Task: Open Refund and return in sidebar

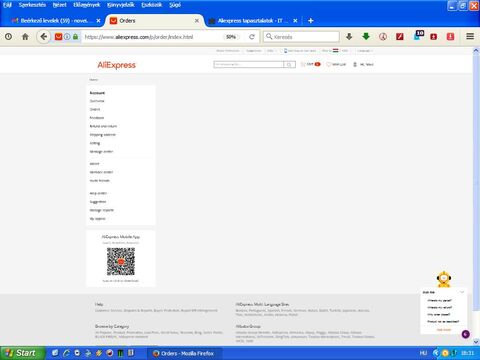Action: click(x=103, y=126)
